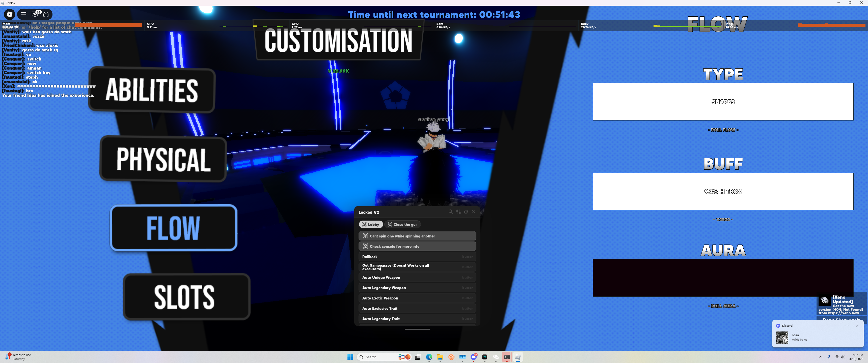
Task: Open the sliders settings icon in Locked V2
Action: [458, 212]
